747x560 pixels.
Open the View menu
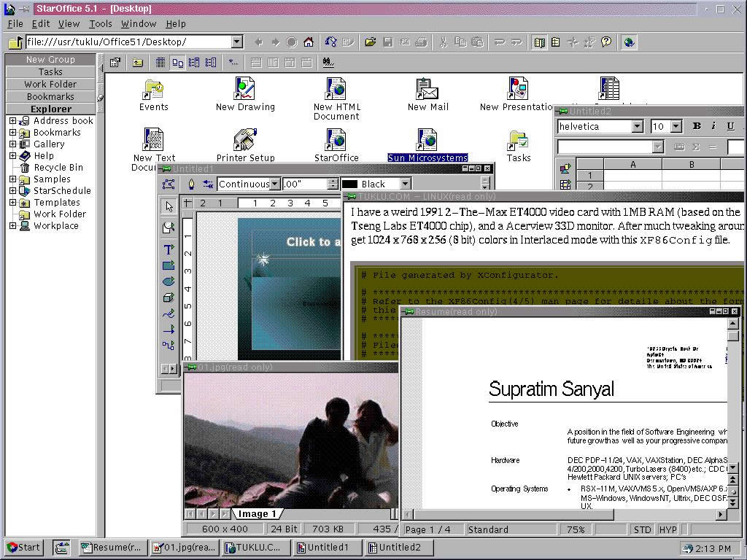69,24
